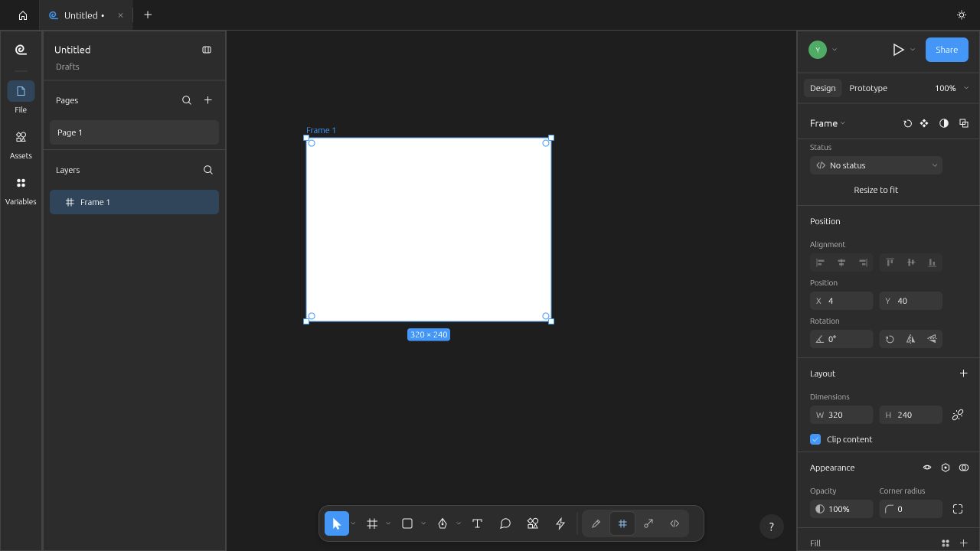980x551 pixels.
Task: Select the Text tool
Action: click(x=477, y=523)
